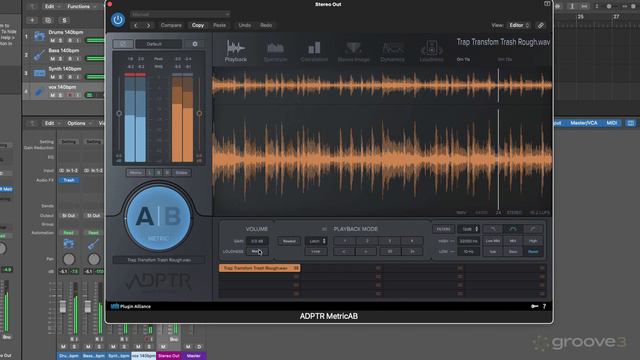Click the high frequency value field
The height and width of the screenshot is (360, 640).
tap(468, 241)
